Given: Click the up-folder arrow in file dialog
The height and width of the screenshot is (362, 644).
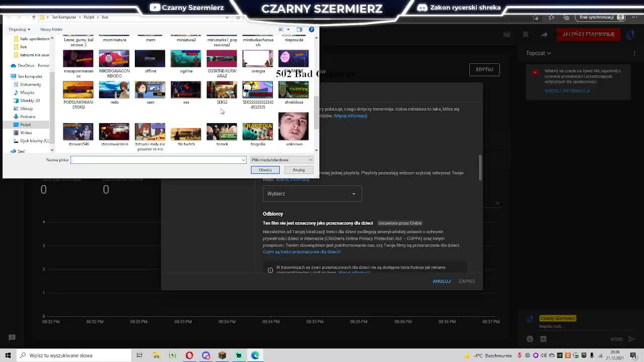Looking at the screenshot, I should (34, 17).
